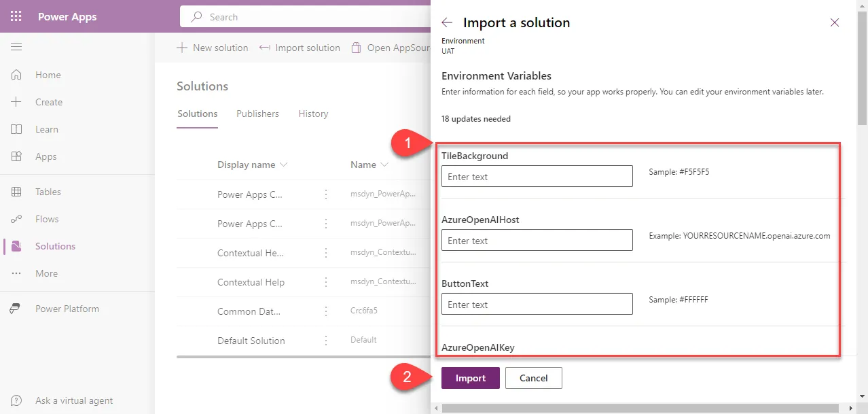Close the Import a solution panel
This screenshot has width=868, height=414.
click(x=835, y=22)
